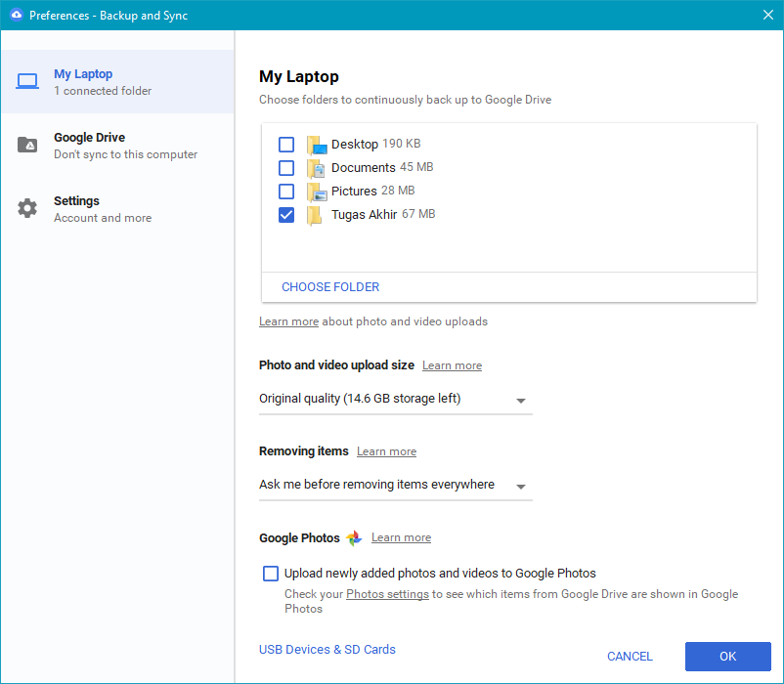This screenshot has width=784, height=684.
Task: Open the Photos settings link
Action: tap(387, 594)
